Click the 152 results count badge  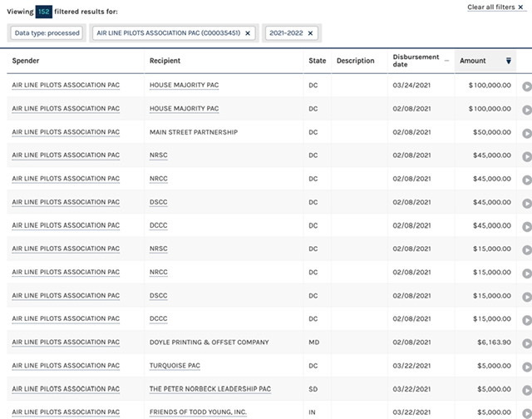(x=44, y=12)
